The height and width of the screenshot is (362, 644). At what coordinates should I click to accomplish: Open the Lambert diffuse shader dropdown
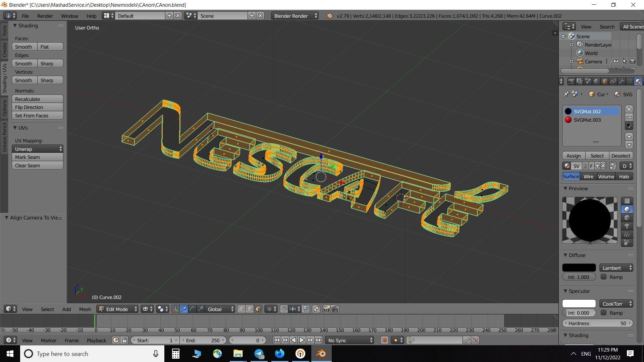[x=616, y=268]
